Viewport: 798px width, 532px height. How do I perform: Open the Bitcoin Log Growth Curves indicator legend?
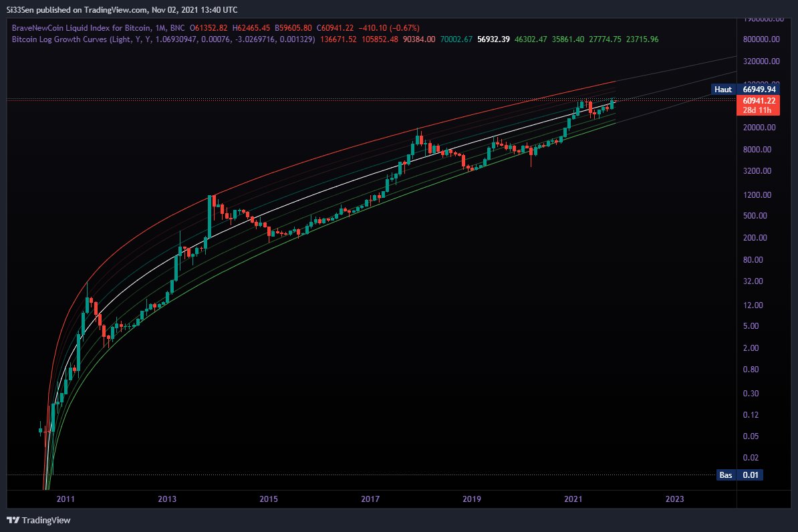163,39
